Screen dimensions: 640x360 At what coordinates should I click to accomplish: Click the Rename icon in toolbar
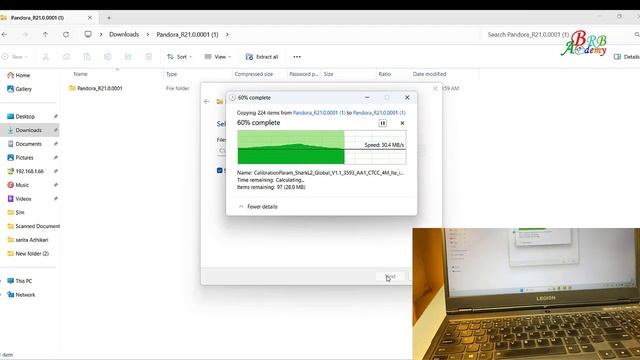click(x=107, y=57)
